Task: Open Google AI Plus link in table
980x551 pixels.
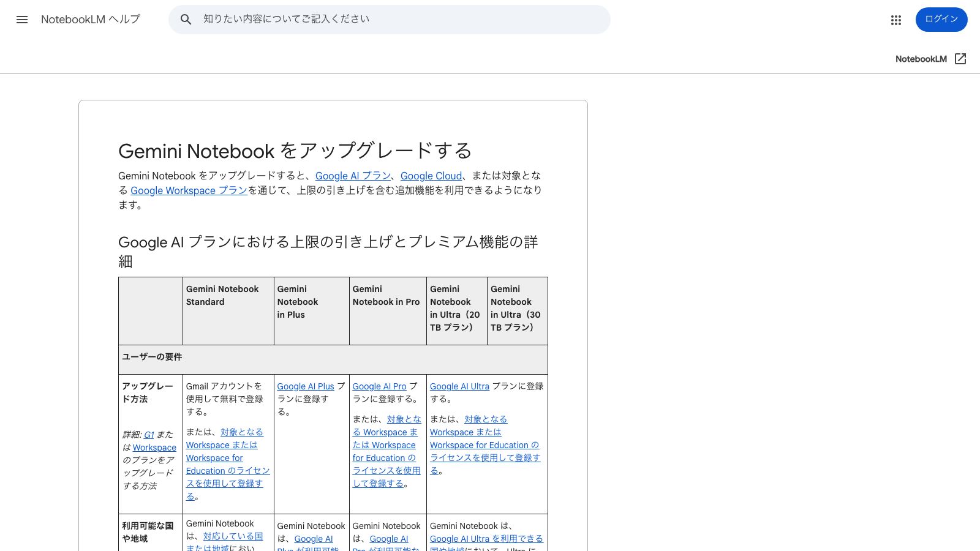Action: coord(306,386)
